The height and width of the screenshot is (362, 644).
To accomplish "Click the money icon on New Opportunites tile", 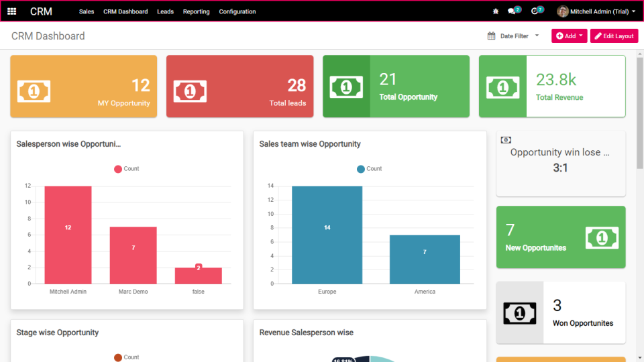I will 602,237.
